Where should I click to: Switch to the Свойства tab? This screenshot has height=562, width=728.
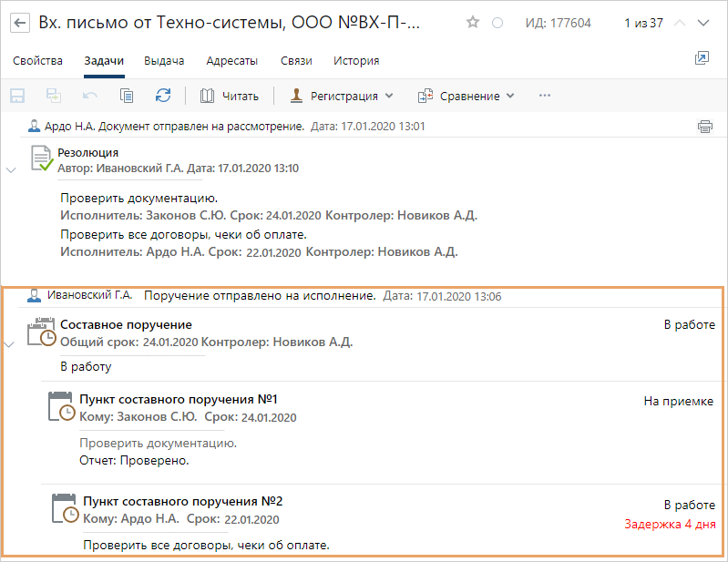37,61
